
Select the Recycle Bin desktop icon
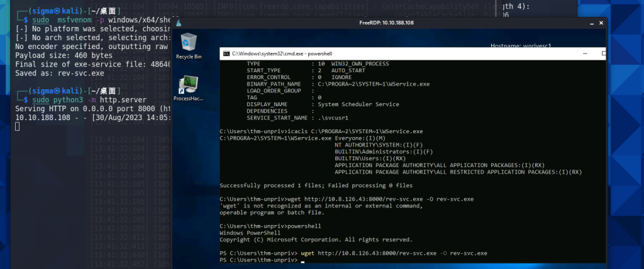tap(189, 46)
